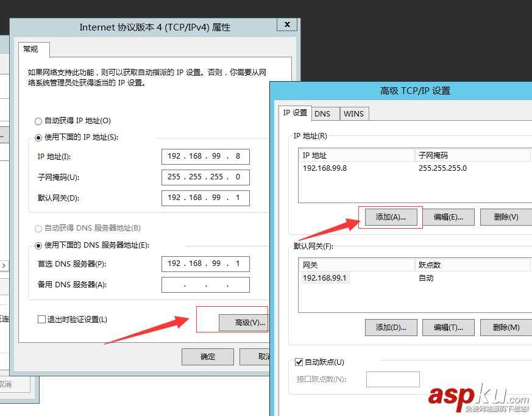Click 添加 under 默认网关 section
This screenshot has width=532, height=416.
391,328
